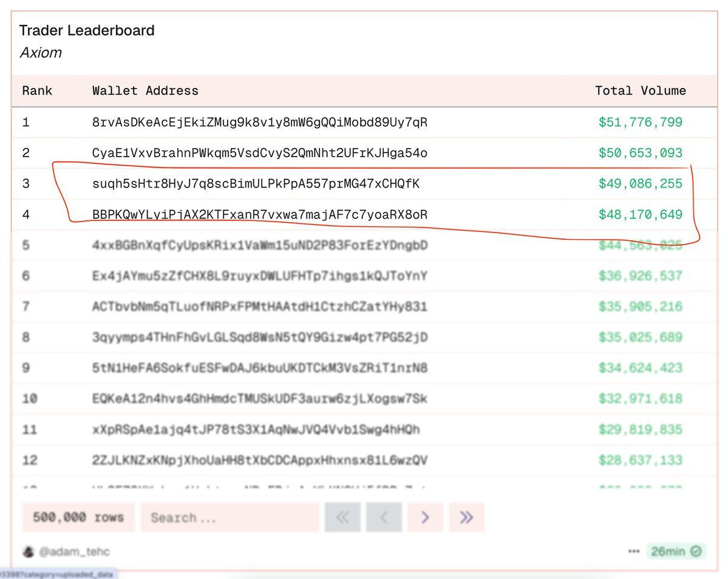
Task: Open the @adam_tehc profile link
Action: [x=74, y=552]
